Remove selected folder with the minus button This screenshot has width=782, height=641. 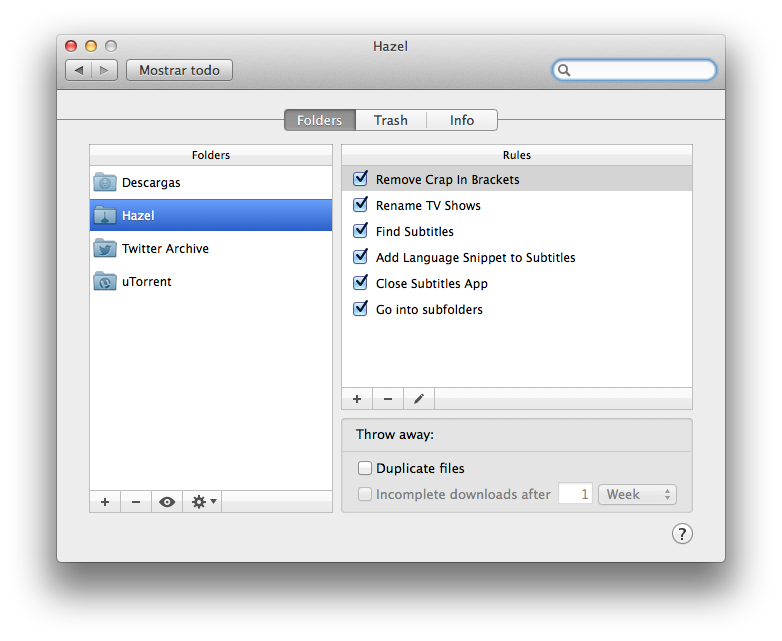[136, 502]
